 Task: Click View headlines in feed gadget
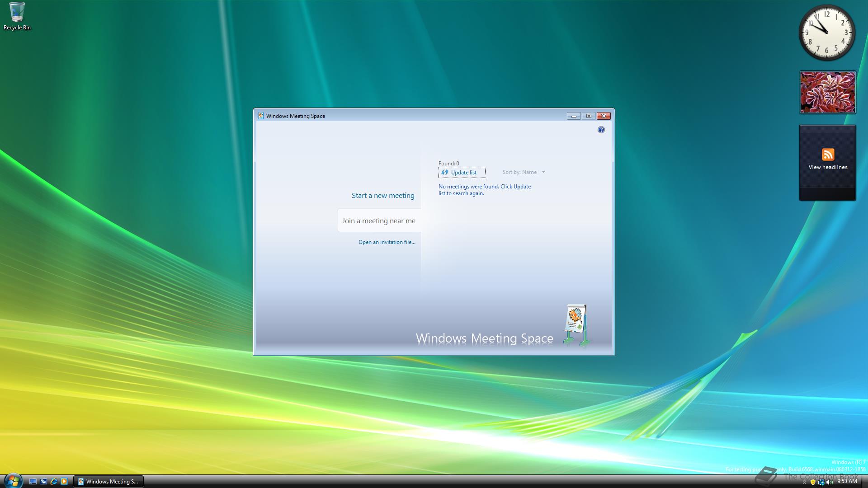click(x=828, y=167)
